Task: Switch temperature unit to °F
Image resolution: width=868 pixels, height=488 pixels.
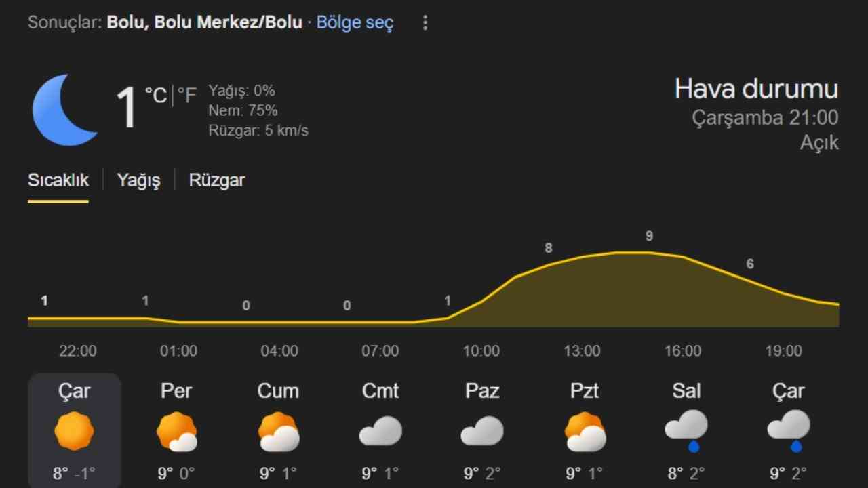Action: coord(186,96)
